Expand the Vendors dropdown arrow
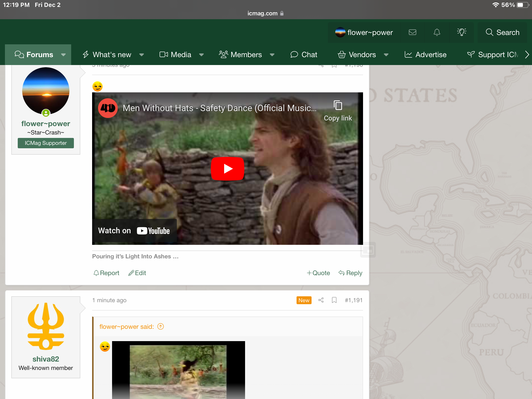The width and height of the screenshot is (532, 399). pyautogui.click(x=386, y=55)
